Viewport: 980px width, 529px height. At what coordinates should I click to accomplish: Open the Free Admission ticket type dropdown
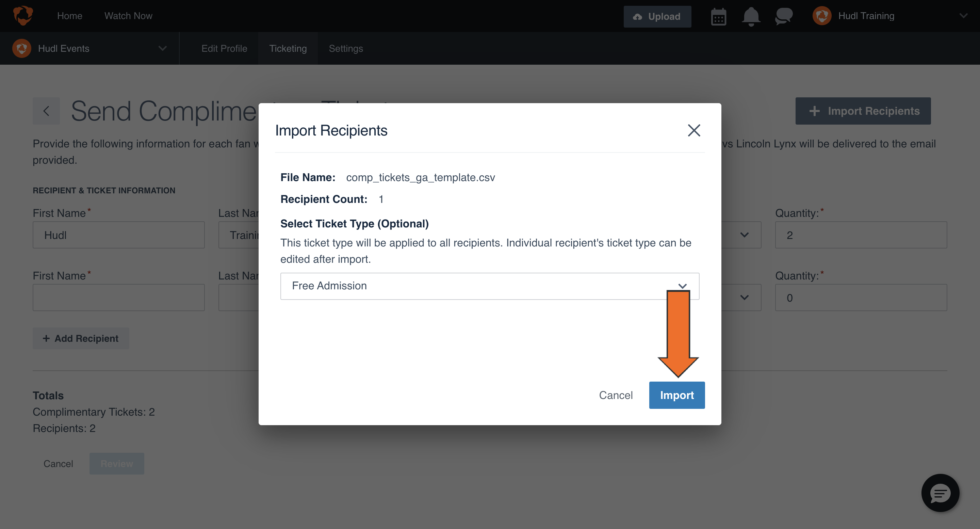tap(490, 286)
